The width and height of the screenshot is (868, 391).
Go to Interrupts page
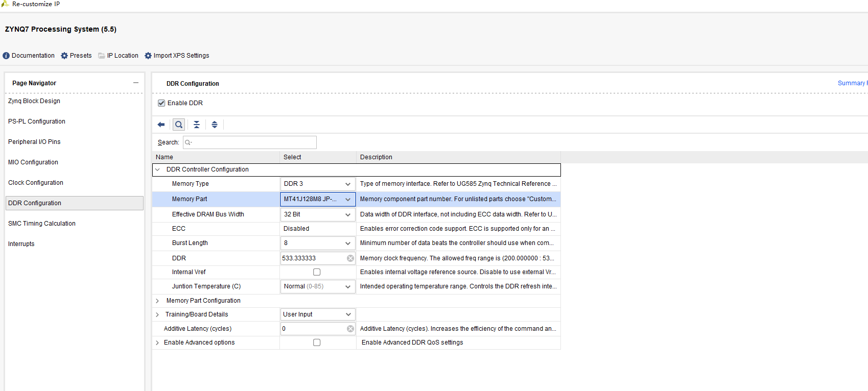click(x=21, y=244)
